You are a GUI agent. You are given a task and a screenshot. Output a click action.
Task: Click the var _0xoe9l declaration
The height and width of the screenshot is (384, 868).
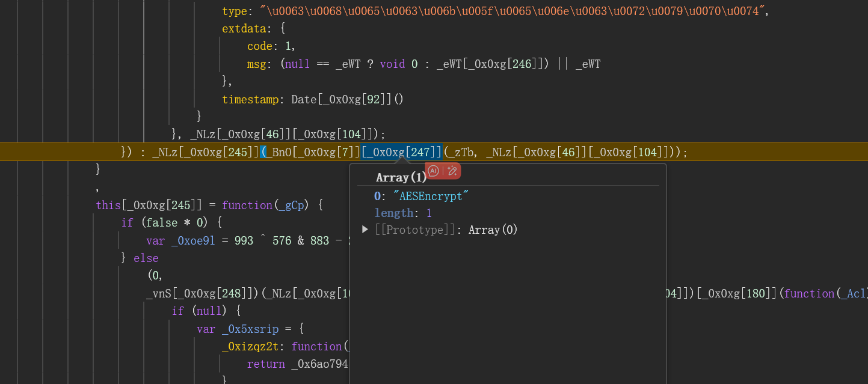click(249, 240)
